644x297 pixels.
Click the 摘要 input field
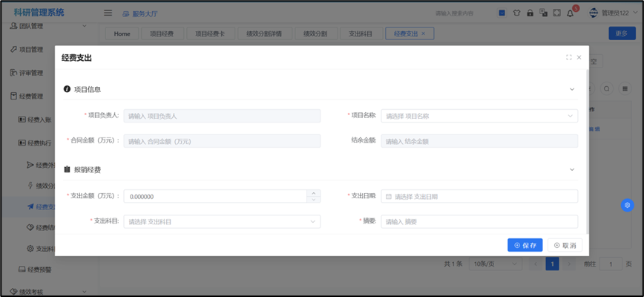pos(479,221)
